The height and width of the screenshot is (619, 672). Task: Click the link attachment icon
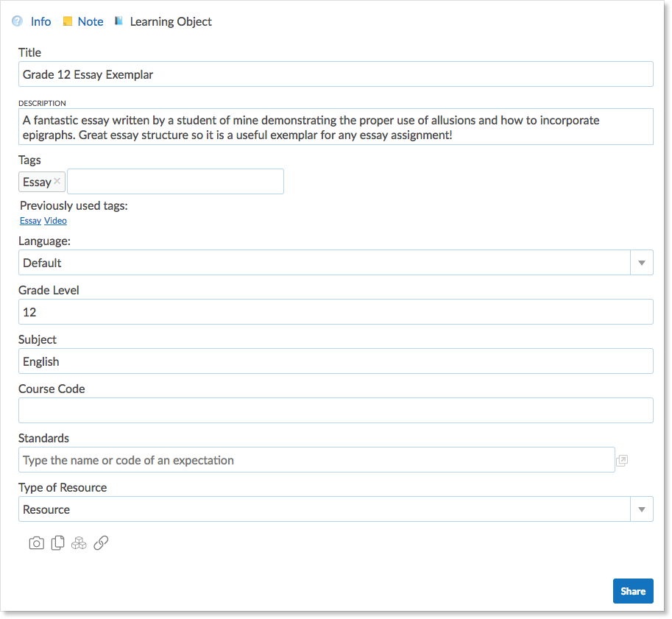click(x=101, y=542)
